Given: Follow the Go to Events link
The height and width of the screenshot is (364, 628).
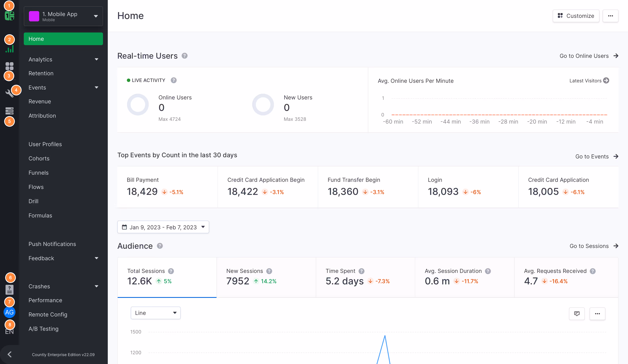Looking at the screenshot, I should [x=597, y=156].
